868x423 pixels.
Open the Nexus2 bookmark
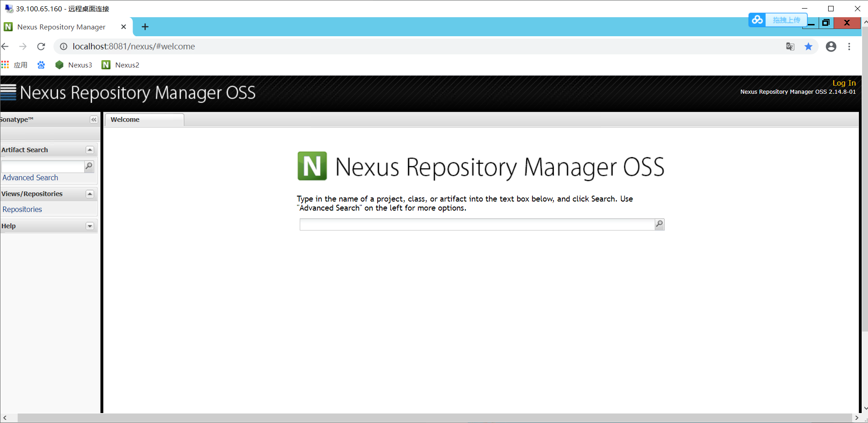pyautogui.click(x=120, y=65)
